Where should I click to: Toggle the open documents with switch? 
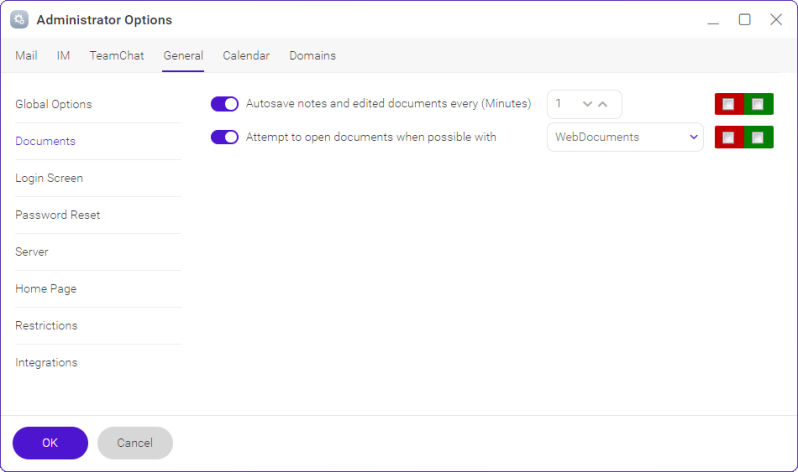pyautogui.click(x=224, y=137)
